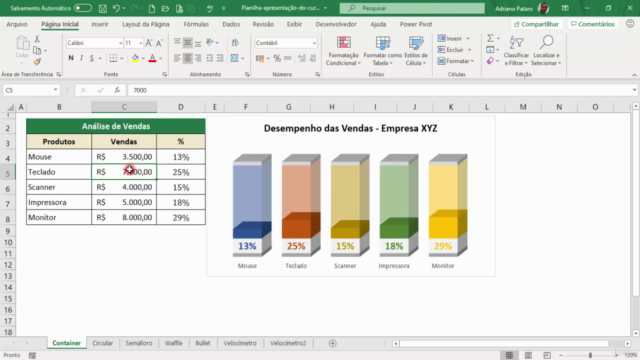640x360 pixels.
Task: Click the Merge and Center icon
Action: tap(234, 58)
